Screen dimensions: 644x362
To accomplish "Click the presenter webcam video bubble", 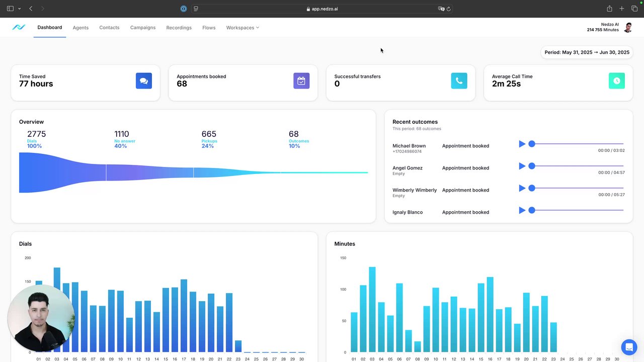I will tap(41, 318).
